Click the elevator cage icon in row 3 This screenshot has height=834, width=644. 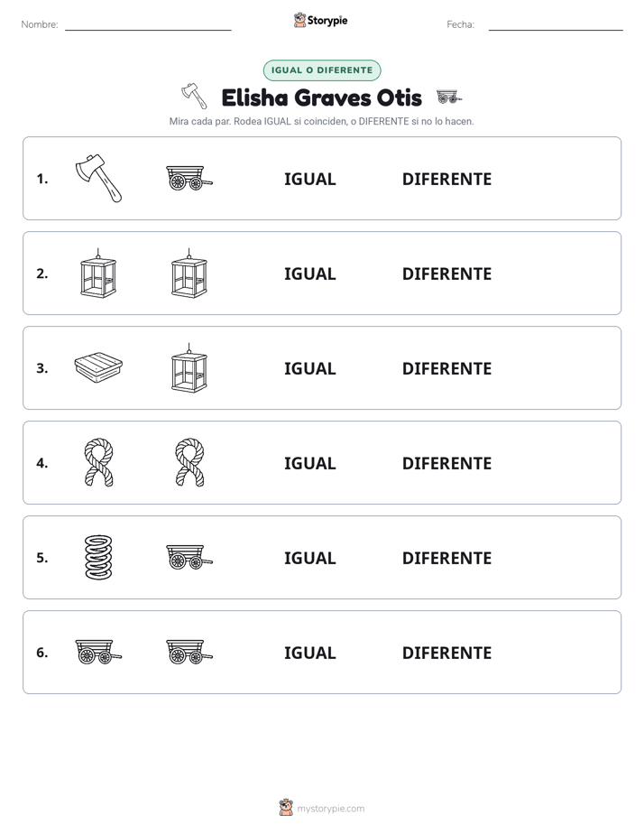pos(189,367)
